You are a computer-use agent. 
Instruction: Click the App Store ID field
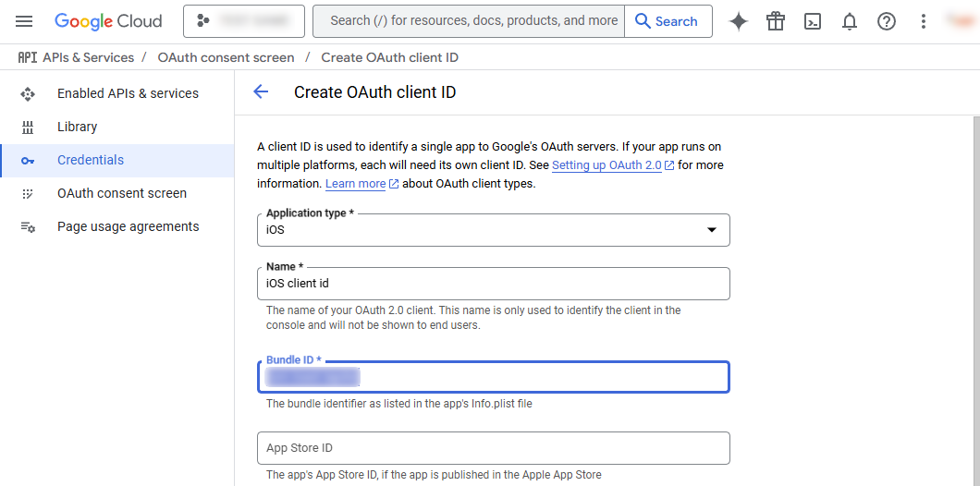click(x=494, y=448)
